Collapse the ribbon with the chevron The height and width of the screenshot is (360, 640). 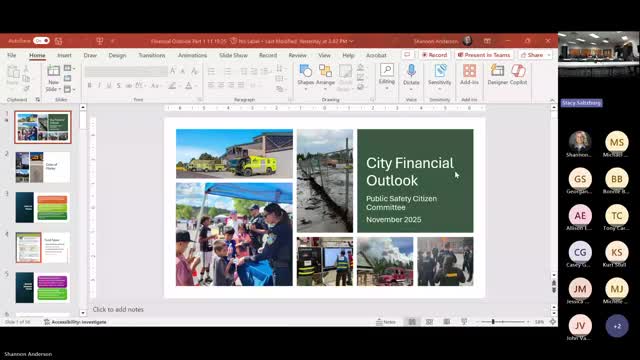[x=552, y=100]
